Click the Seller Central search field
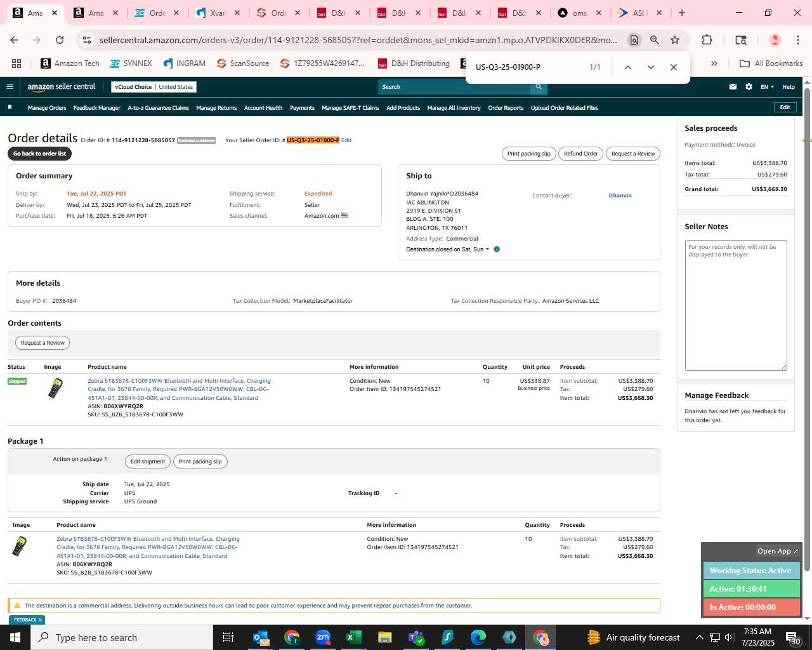Image resolution: width=812 pixels, height=650 pixels. click(x=454, y=87)
